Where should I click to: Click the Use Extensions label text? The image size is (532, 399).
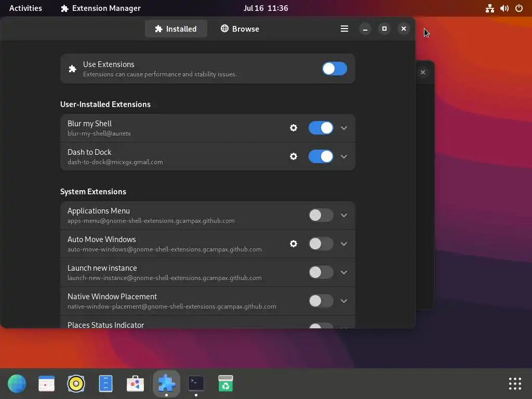click(109, 64)
